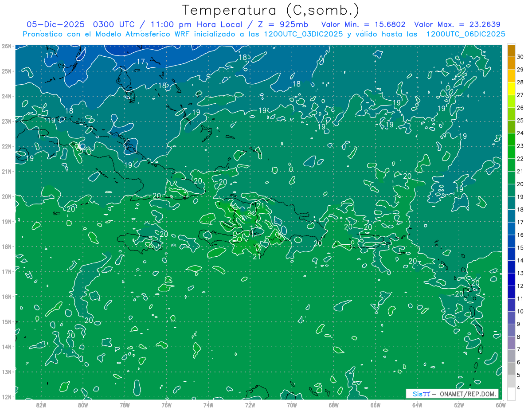Screen dimensions: 532x411
Task: Click the "7" label on the color scale
Action: point(519,349)
